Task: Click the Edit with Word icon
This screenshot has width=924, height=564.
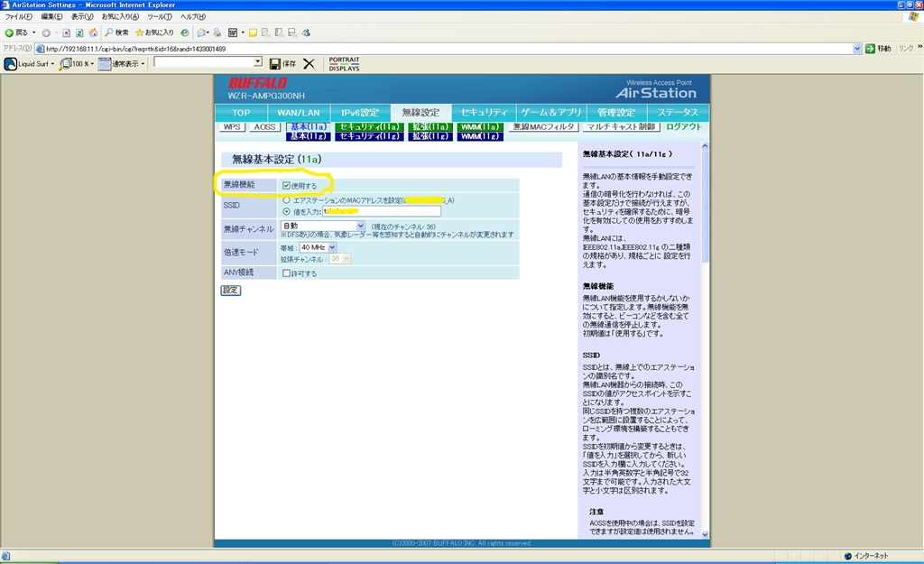Action: (x=233, y=33)
